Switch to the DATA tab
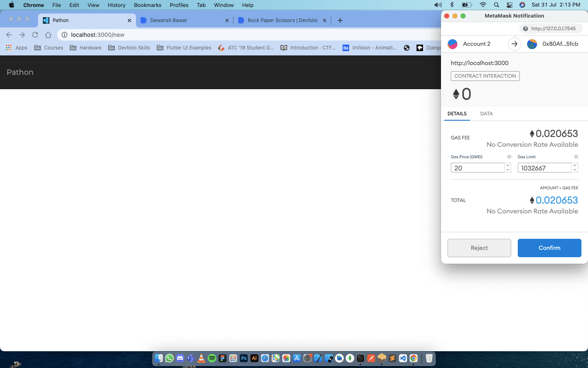Screen dimensions: 588x368 [x=486, y=114]
